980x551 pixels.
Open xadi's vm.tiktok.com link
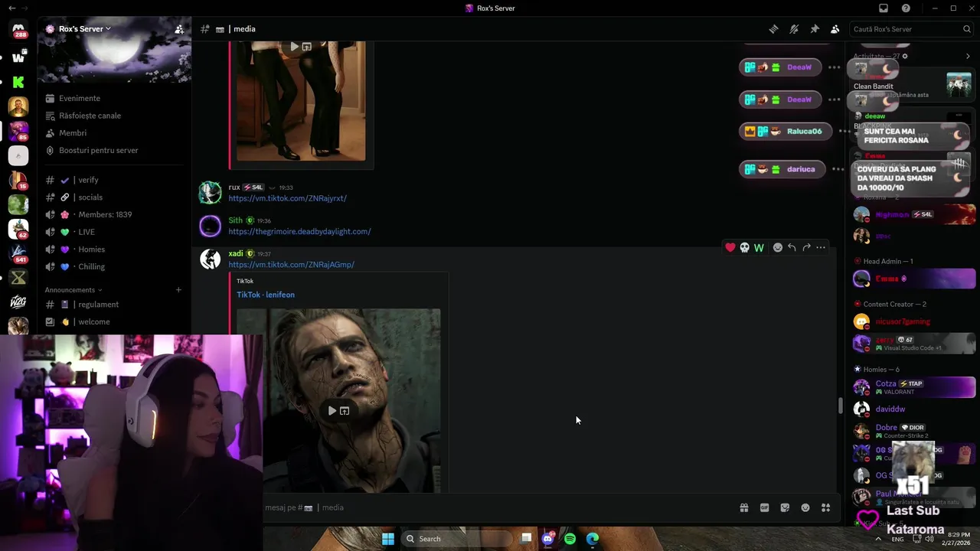291,265
